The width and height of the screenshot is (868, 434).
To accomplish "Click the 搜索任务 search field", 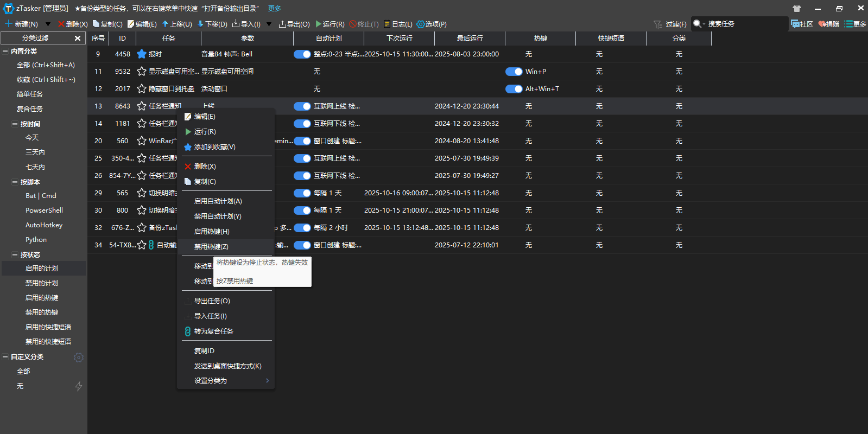I will coord(744,24).
